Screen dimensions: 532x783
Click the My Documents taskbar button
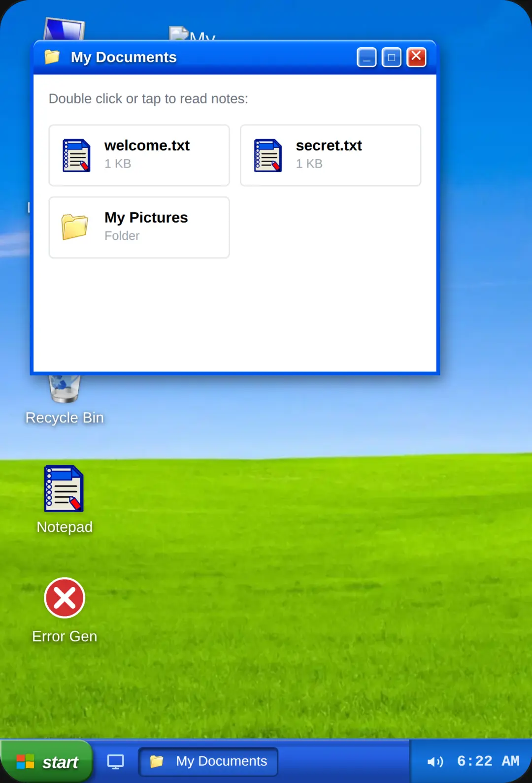point(208,761)
